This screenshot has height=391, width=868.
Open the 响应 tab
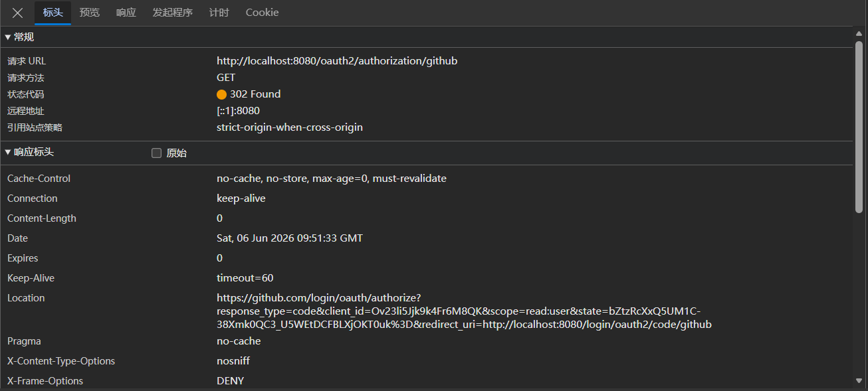point(126,13)
